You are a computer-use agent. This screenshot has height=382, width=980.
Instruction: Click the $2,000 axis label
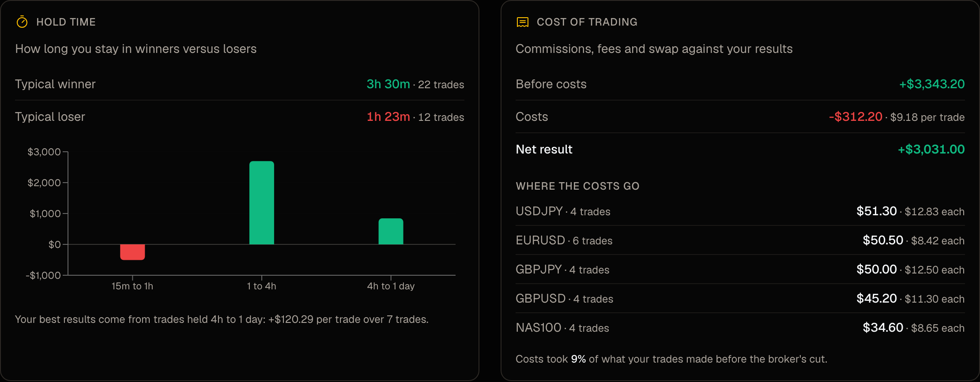point(44,183)
